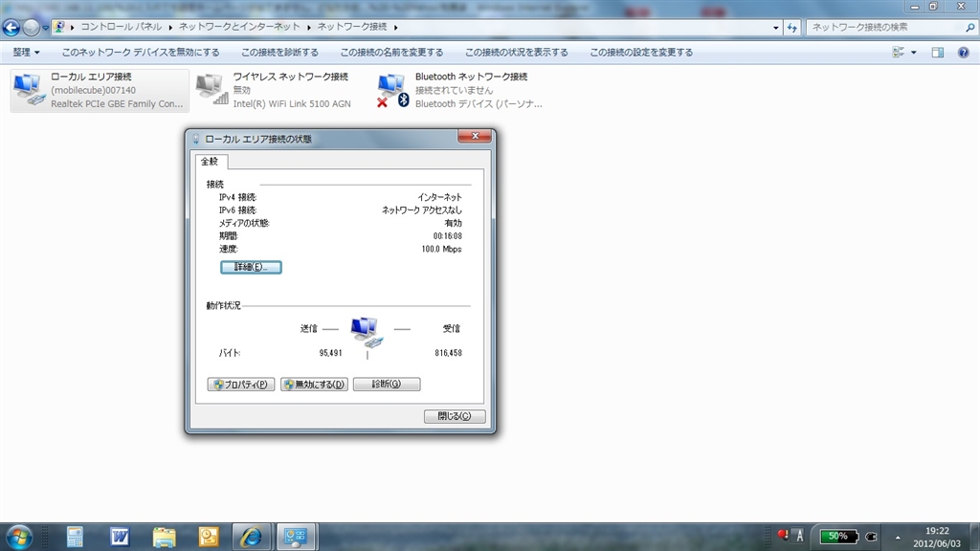Launch Calculator from the taskbar

click(75, 538)
